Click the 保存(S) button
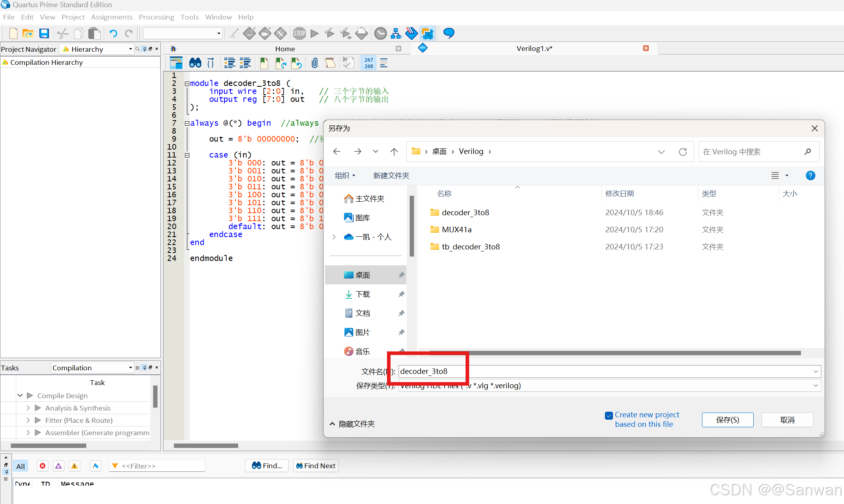The width and height of the screenshot is (844, 504). (x=727, y=420)
